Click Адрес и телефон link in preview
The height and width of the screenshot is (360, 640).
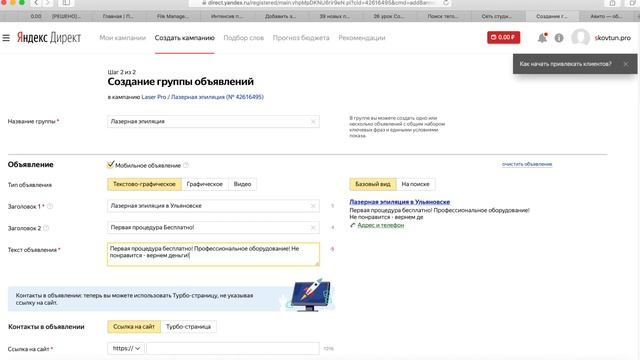tap(381, 225)
